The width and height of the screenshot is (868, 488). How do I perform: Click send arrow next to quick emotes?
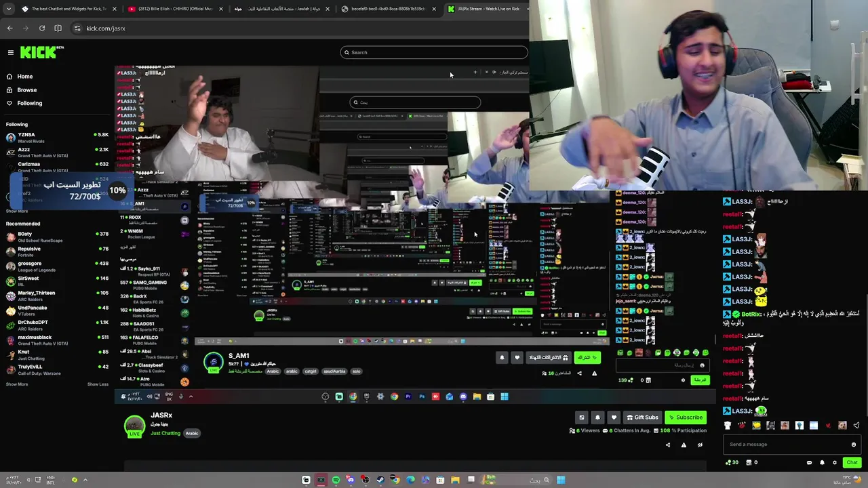856,426
